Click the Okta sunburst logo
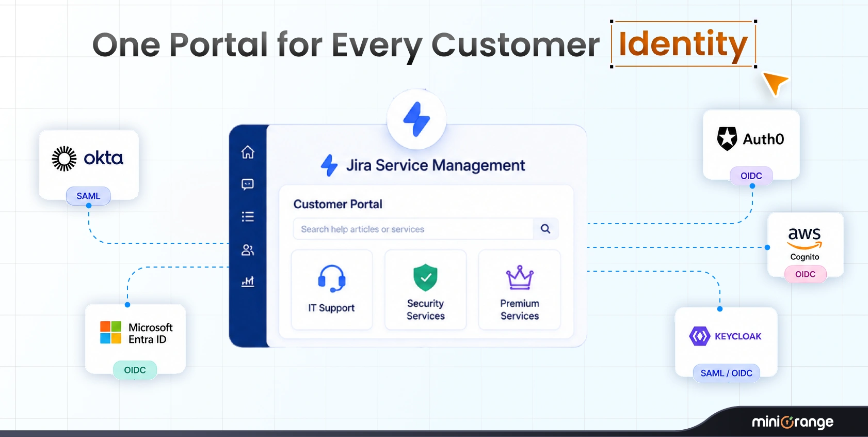This screenshot has height=437, width=868. [65, 159]
